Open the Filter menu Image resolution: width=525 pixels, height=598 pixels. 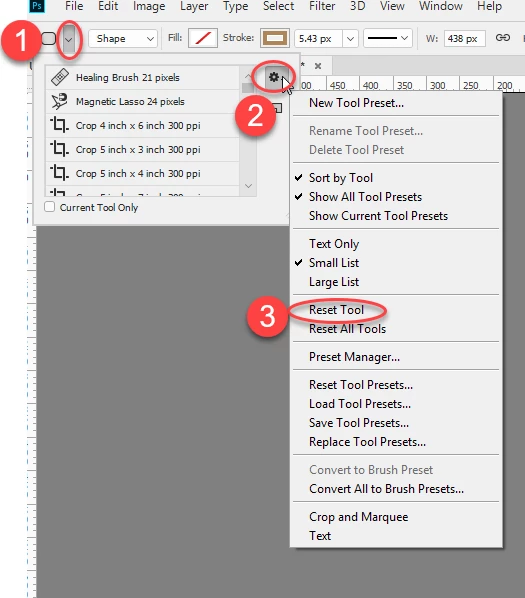point(322,6)
